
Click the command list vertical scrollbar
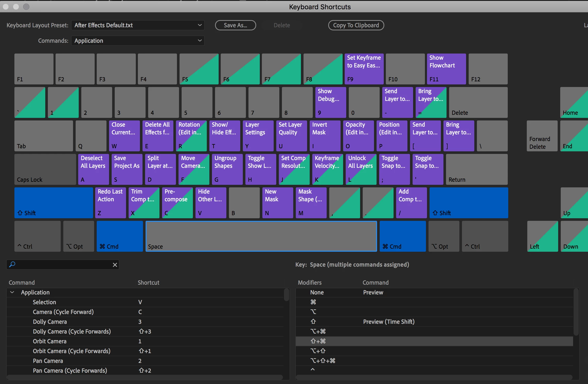click(286, 295)
